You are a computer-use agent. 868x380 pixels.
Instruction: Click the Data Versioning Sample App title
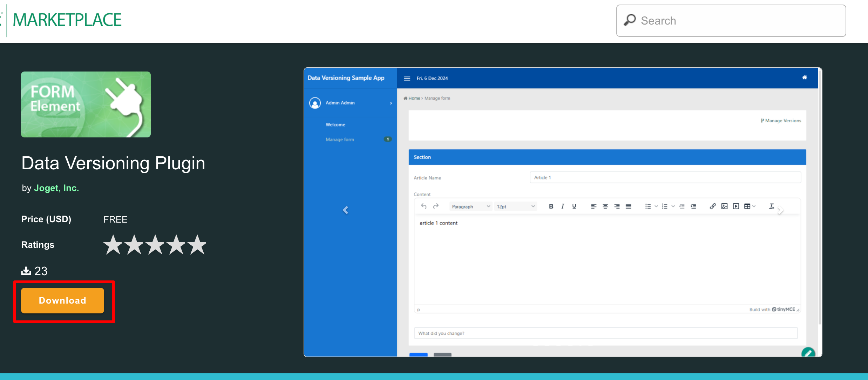pyautogui.click(x=346, y=78)
